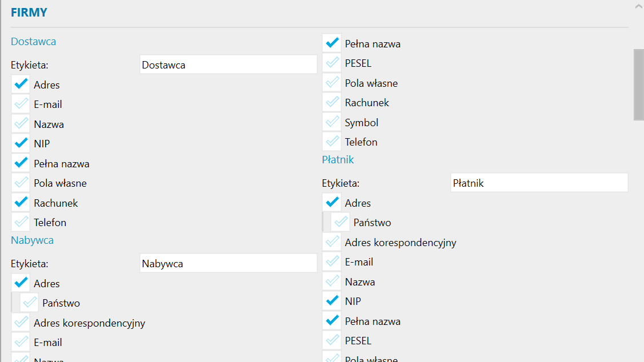644x362 pixels.
Task: Uncheck Rachunek in the Dostawca section
Action: (21, 203)
